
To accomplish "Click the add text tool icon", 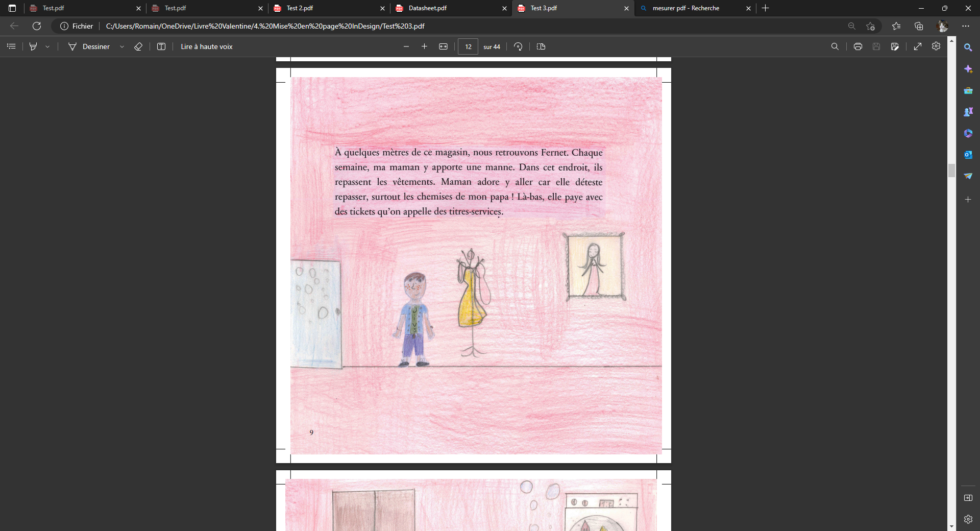I will [161, 46].
